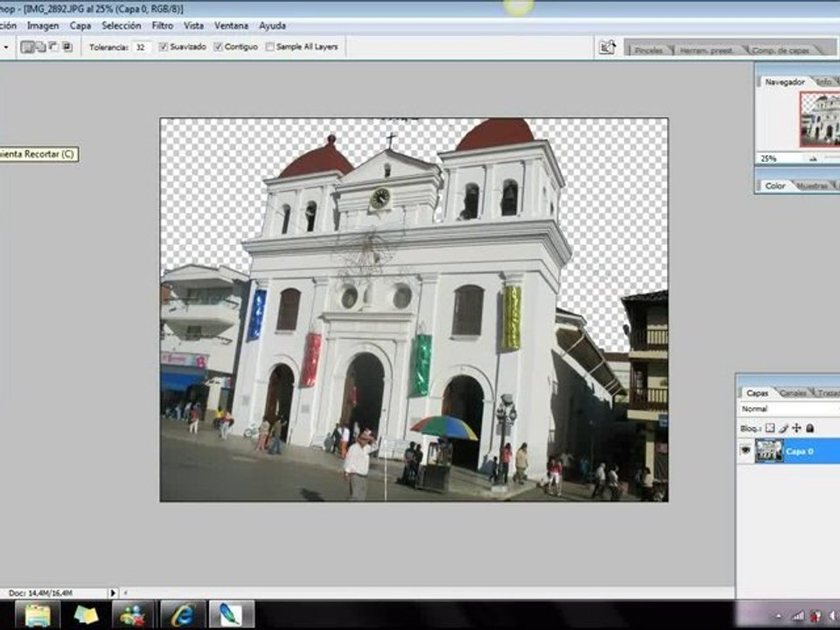840x630 pixels.
Task: Open the Capa menu
Action: click(80, 25)
